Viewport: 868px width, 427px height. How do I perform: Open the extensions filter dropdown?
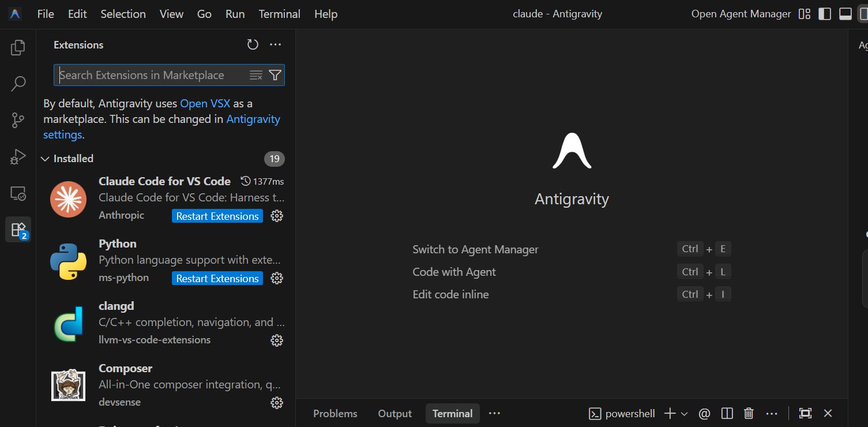coord(275,74)
